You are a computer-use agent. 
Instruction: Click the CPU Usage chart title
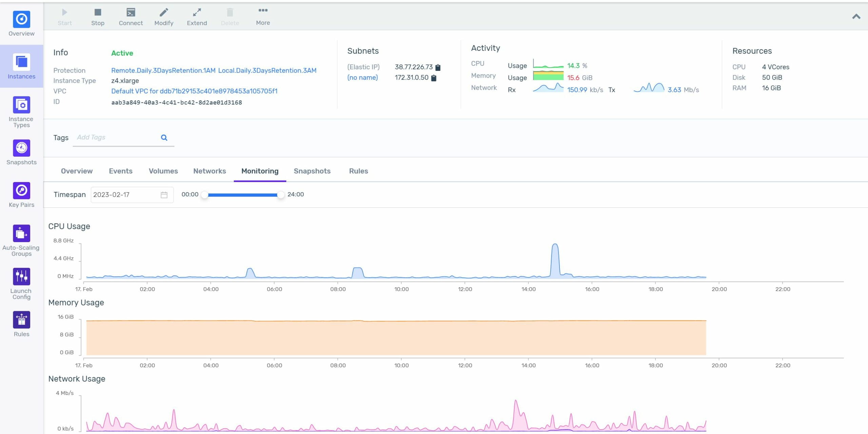pos(69,226)
